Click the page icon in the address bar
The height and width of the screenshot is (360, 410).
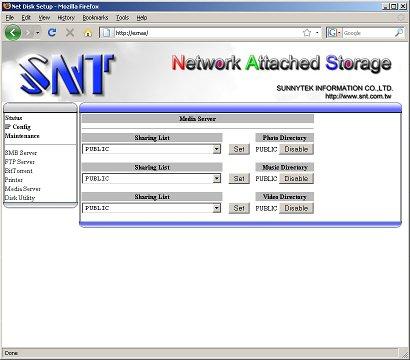107,33
